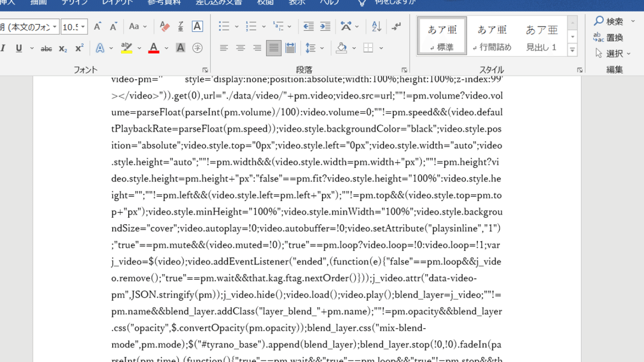Image resolution: width=644 pixels, height=362 pixels.
Task: Open the 選択 select menu
Action: tap(613, 54)
